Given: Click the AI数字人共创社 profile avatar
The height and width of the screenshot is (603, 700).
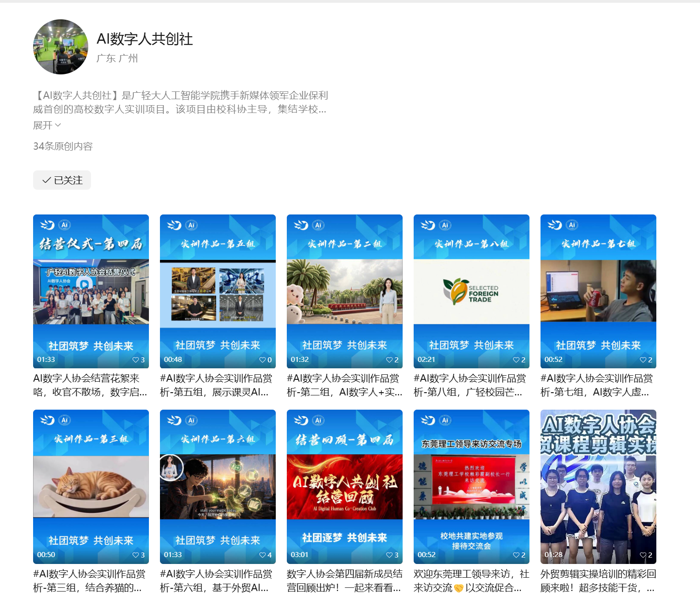Looking at the screenshot, I should 61,47.
